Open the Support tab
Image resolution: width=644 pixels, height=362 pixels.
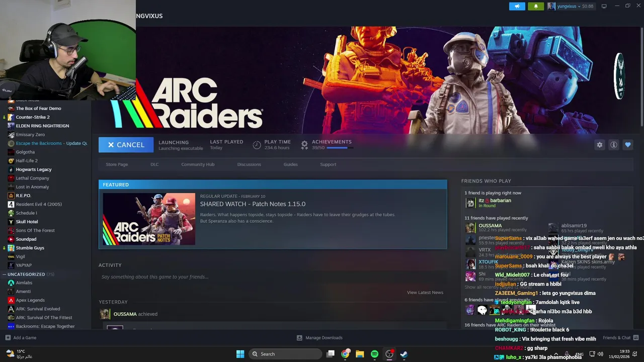(x=328, y=164)
